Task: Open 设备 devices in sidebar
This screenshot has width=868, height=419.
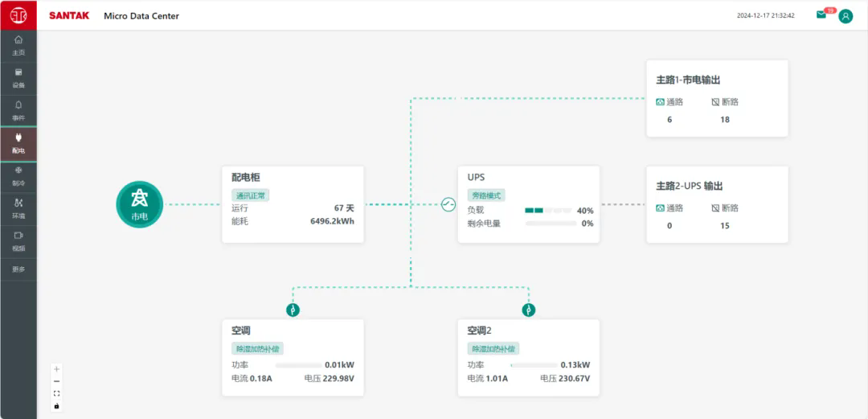Action: click(18, 78)
